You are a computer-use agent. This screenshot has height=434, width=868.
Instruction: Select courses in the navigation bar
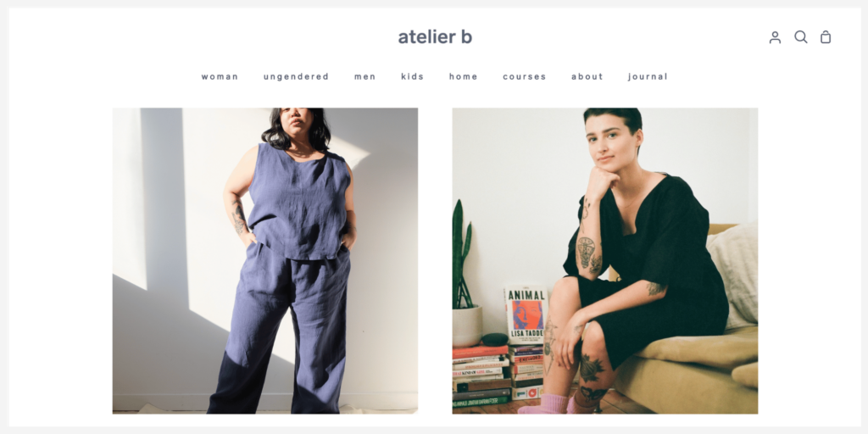point(524,76)
